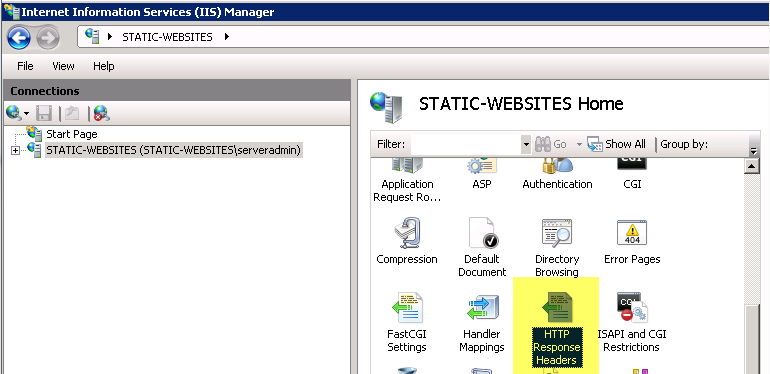
Task: Open the Help menu
Action: (x=104, y=66)
